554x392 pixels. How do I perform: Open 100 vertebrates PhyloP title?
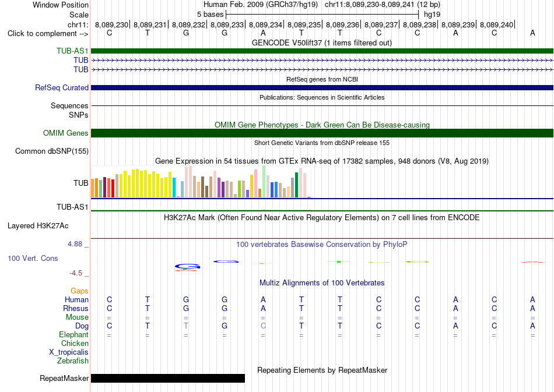pos(321,244)
